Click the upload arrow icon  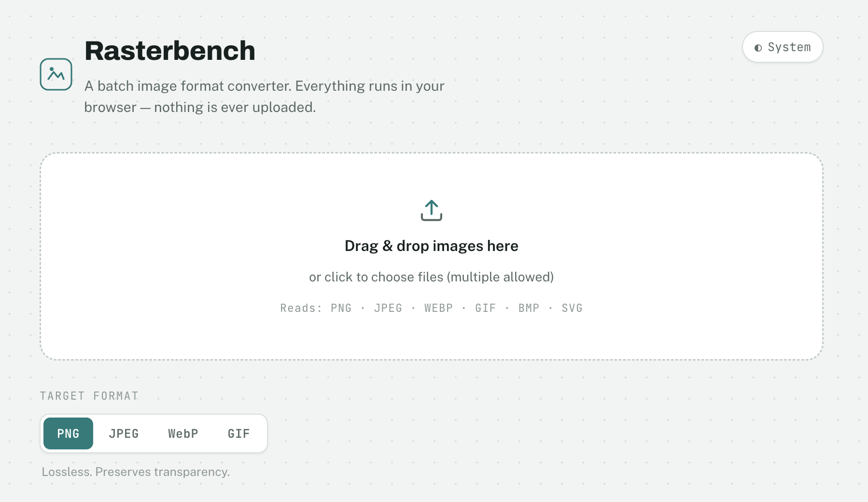coord(432,210)
